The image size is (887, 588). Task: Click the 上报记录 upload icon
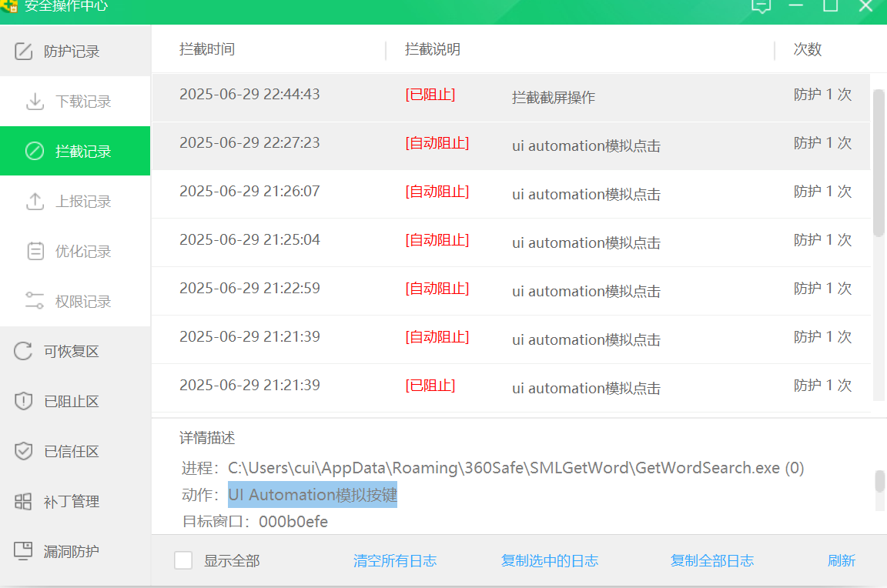[x=35, y=202]
